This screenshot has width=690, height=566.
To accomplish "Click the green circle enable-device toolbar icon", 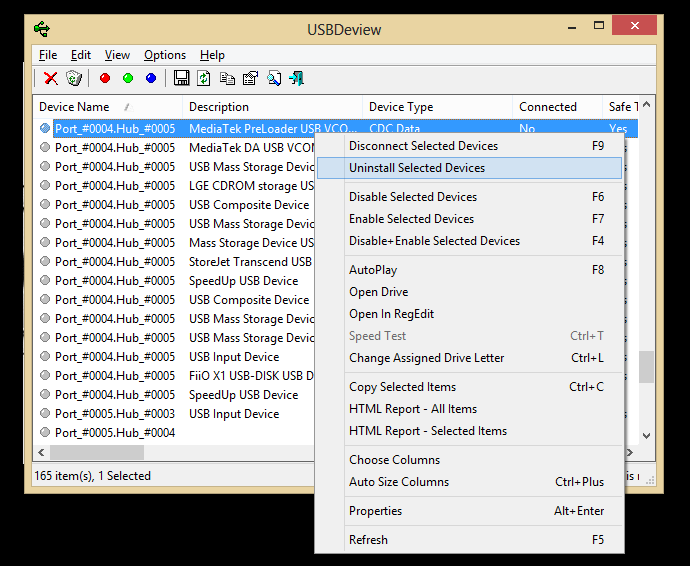I will (x=128, y=78).
